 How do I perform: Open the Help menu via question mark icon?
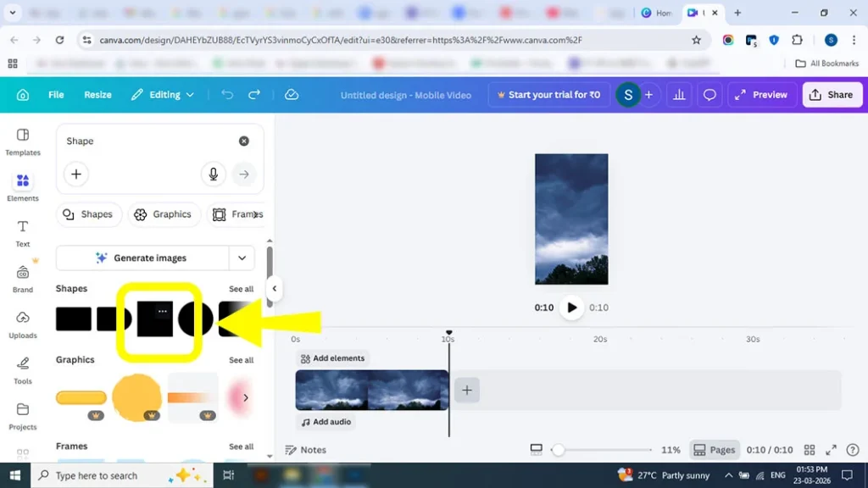tap(853, 450)
